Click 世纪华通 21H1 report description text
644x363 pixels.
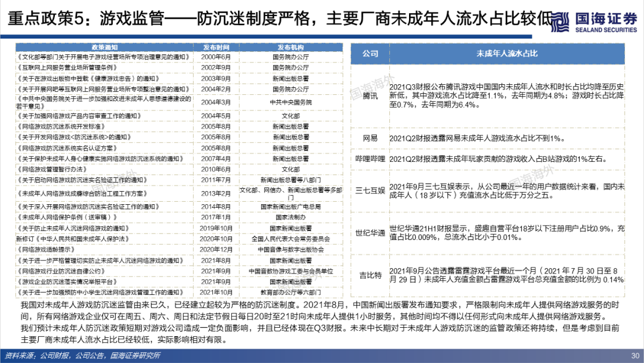tap(507, 233)
